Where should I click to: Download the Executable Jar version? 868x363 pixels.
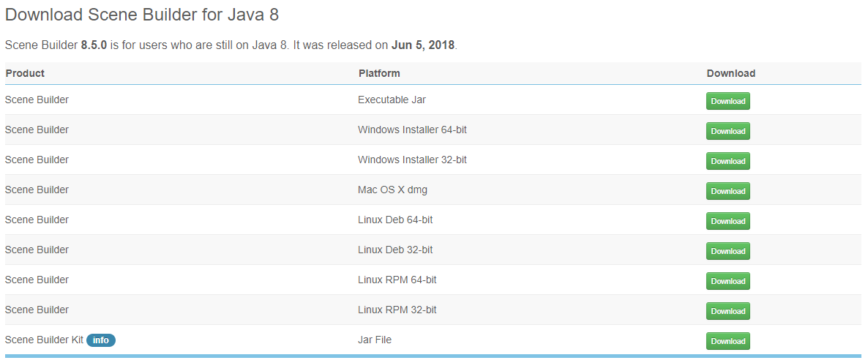(728, 101)
